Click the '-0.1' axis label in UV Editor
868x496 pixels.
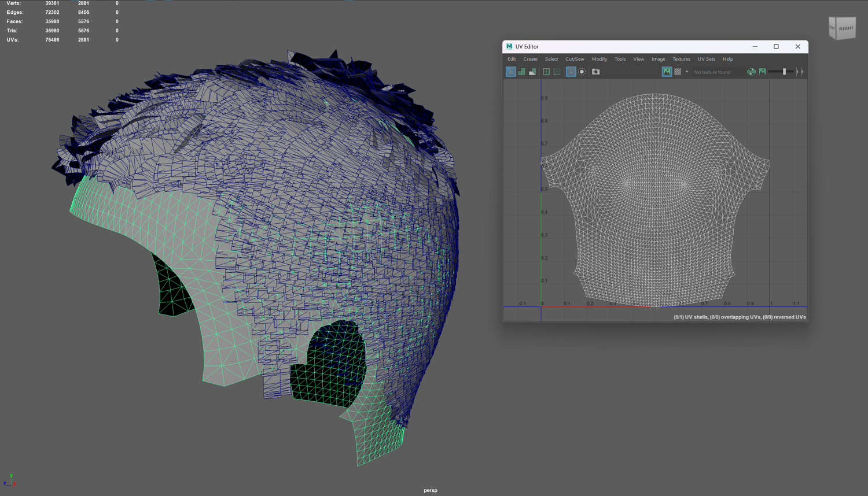pyautogui.click(x=522, y=303)
